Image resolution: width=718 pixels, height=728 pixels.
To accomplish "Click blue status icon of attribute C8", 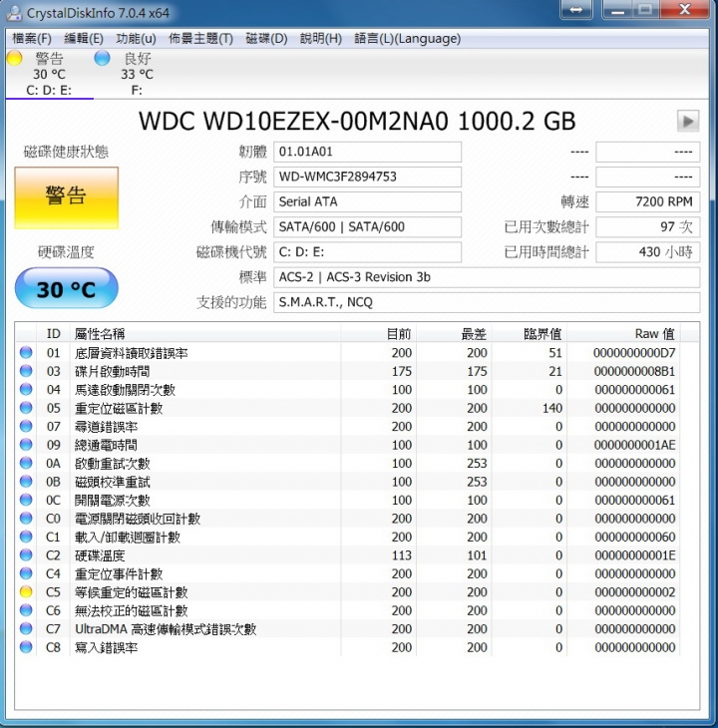I will (26, 647).
